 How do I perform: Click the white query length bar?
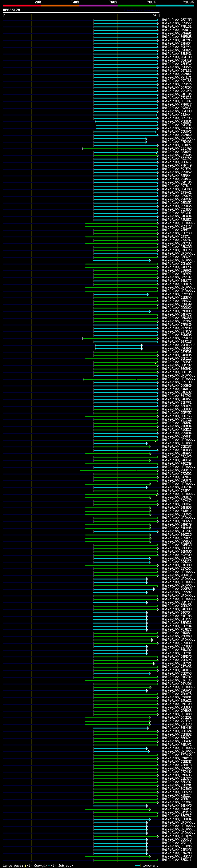tap(81, 12)
